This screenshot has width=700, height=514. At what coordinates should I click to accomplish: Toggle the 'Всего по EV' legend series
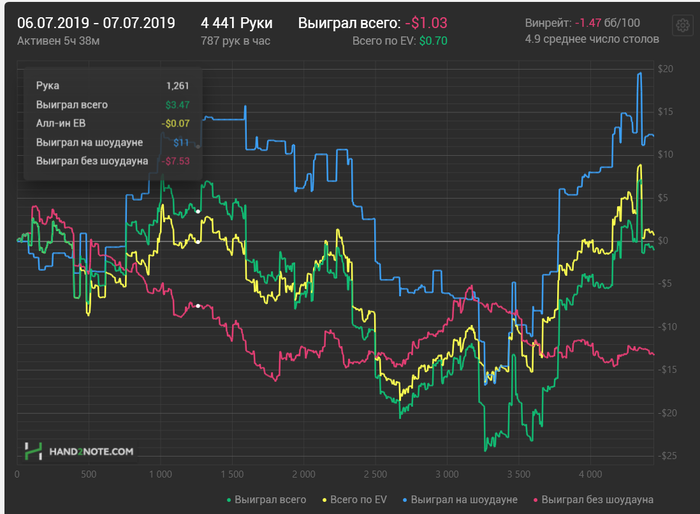point(363,498)
